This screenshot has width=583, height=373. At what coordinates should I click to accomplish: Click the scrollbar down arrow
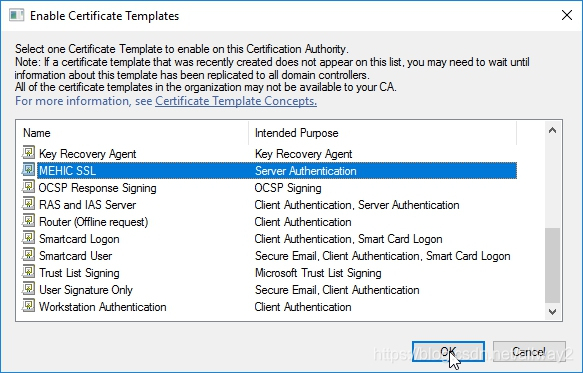(x=553, y=312)
